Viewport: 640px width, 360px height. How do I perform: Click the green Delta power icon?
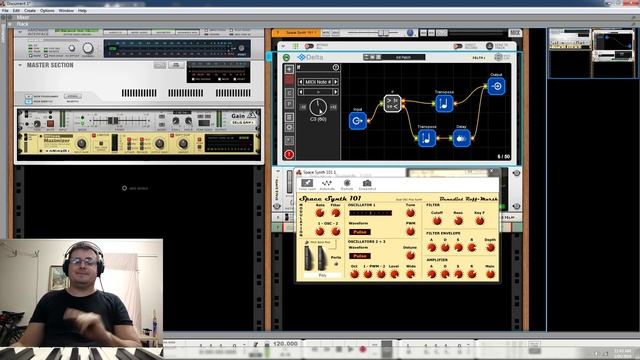pyautogui.click(x=287, y=57)
